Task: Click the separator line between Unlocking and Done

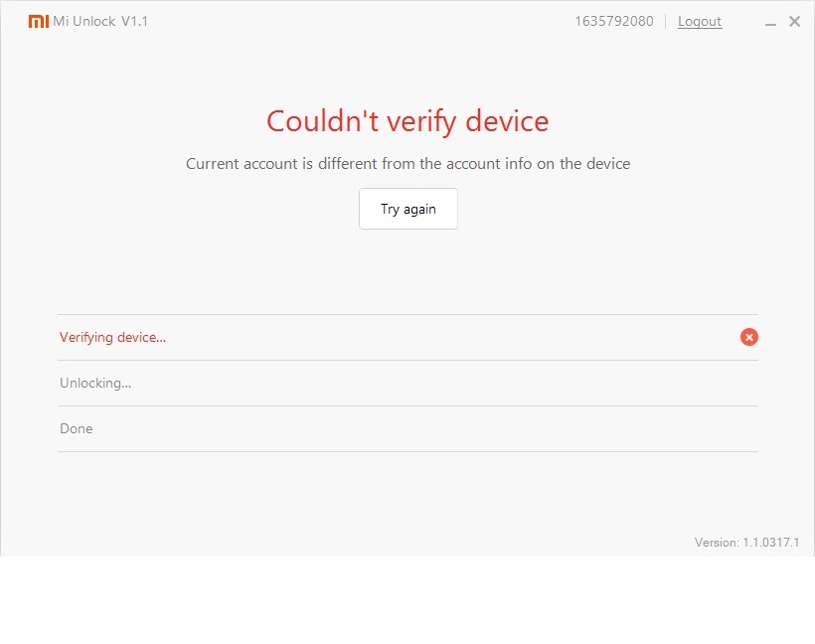Action: point(407,405)
